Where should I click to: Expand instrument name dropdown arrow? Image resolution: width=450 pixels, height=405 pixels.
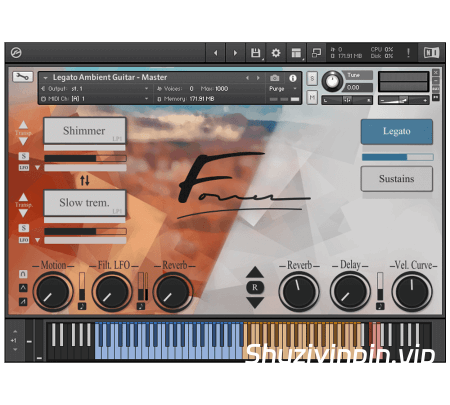click(46, 78)
